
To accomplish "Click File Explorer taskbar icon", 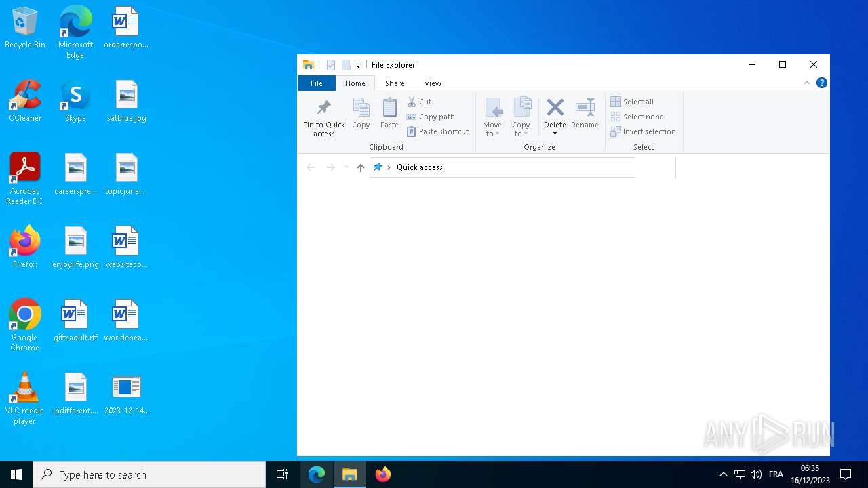I will click(350, 474).
